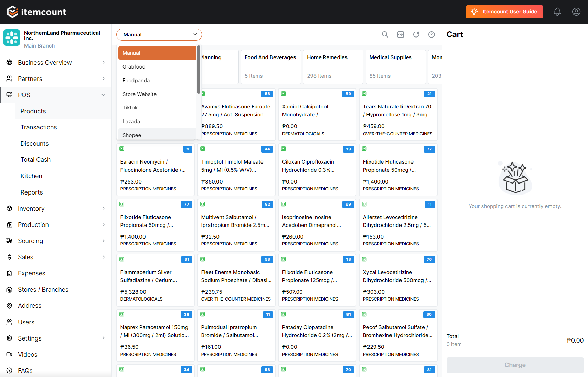Expand the Partners section chevron
Screen dimensions: 588x377
point(104,78)
